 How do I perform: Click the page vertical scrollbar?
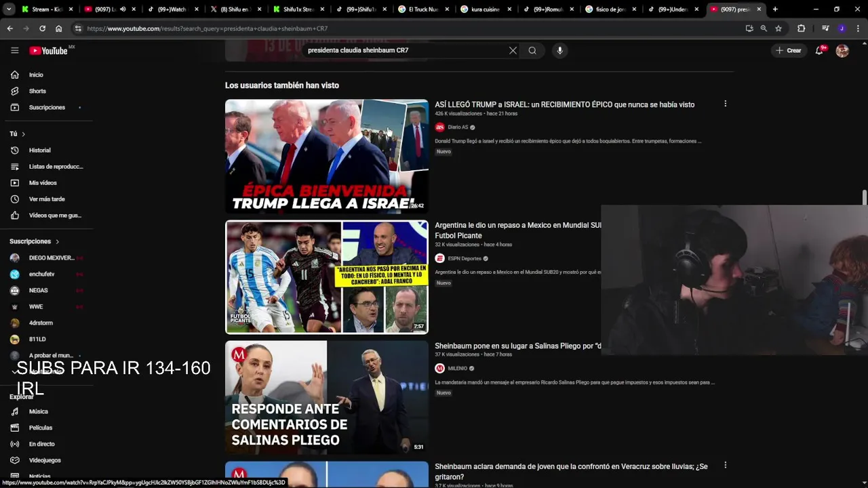coord(864,197)
